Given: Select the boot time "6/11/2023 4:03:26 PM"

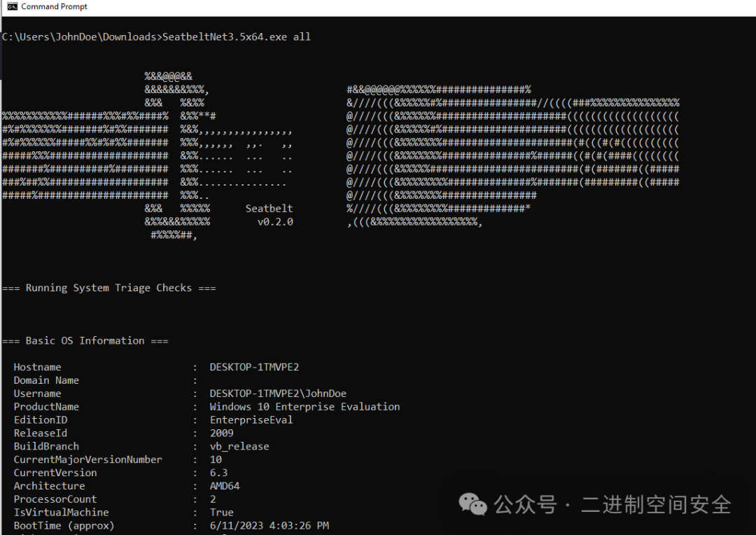Looking at the screenshot, I should tap(269, 525).
